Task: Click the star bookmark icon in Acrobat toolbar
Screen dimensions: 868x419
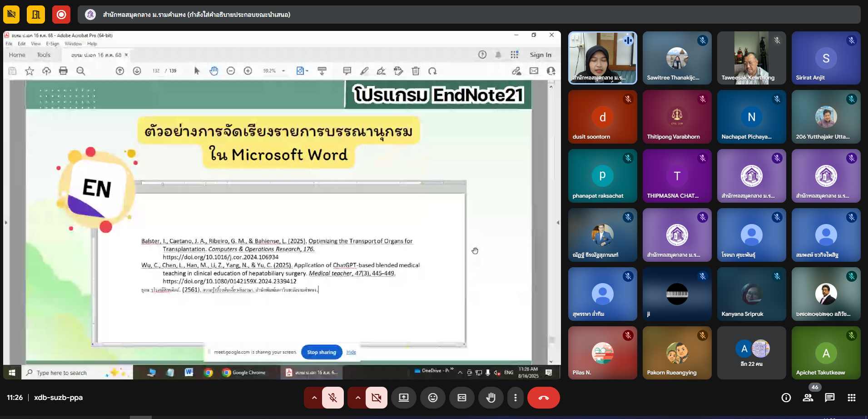Action: (30, 71)
